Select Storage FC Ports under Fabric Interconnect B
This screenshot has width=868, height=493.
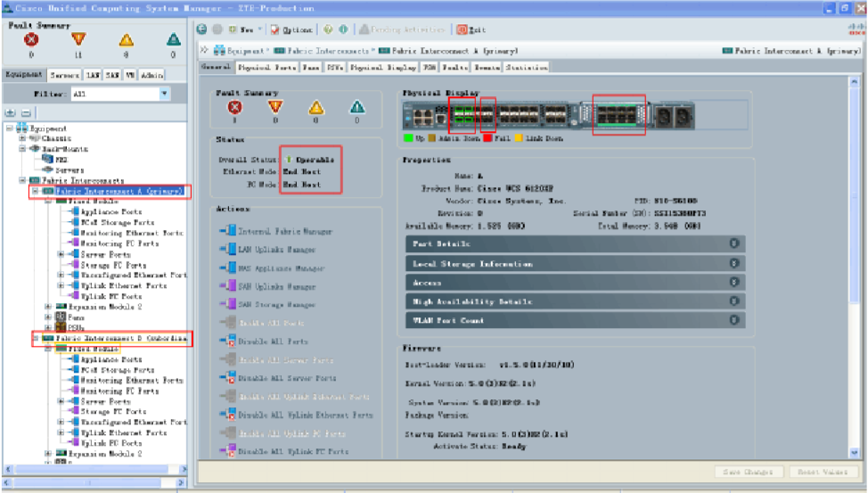113,412
